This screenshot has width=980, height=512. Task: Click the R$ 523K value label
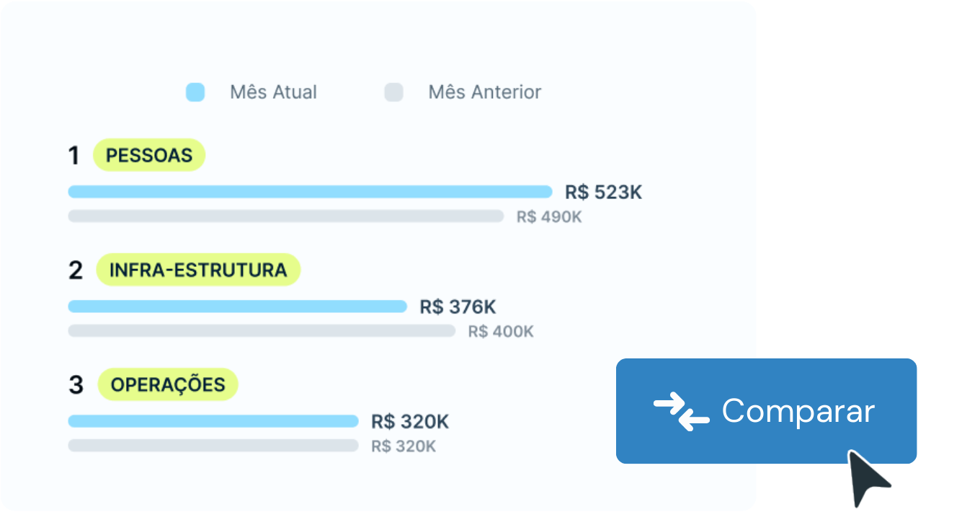tap(603, 193)
